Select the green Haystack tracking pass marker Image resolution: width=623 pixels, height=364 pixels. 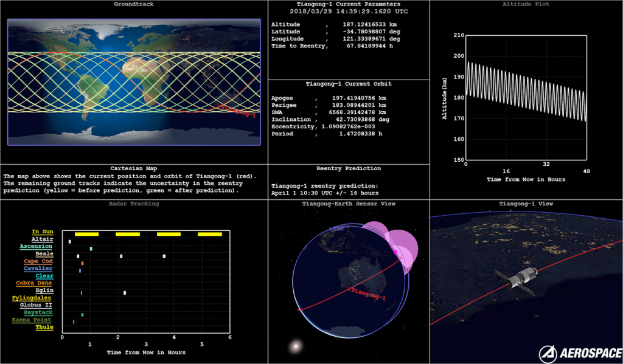tap(82, 315)
